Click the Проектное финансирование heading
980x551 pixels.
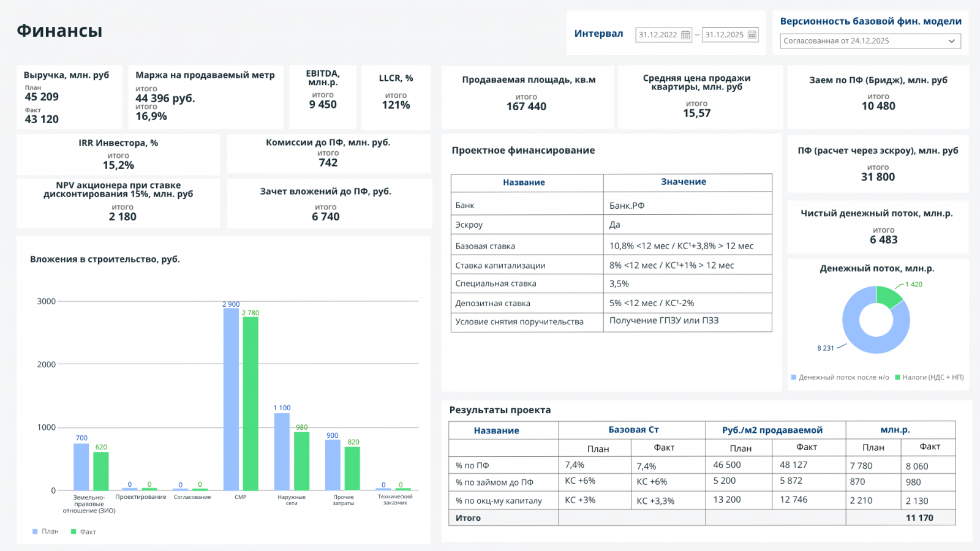(x=523, y=151)
